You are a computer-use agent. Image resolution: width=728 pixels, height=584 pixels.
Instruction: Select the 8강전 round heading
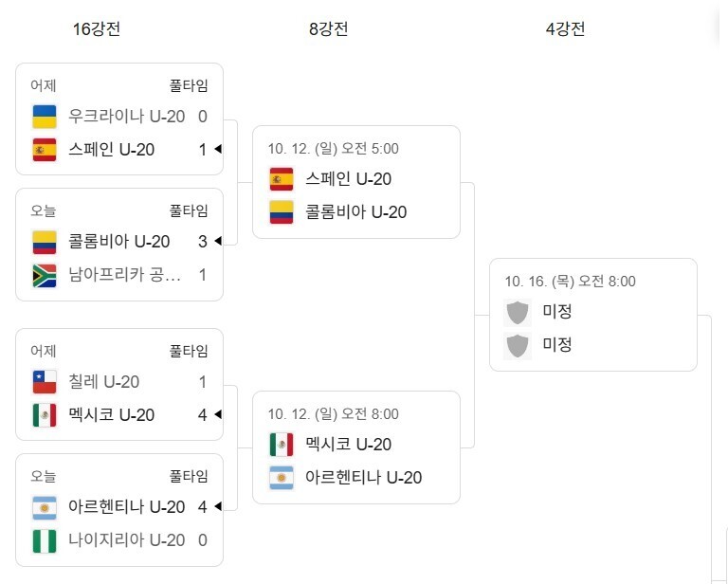point(328,29)
